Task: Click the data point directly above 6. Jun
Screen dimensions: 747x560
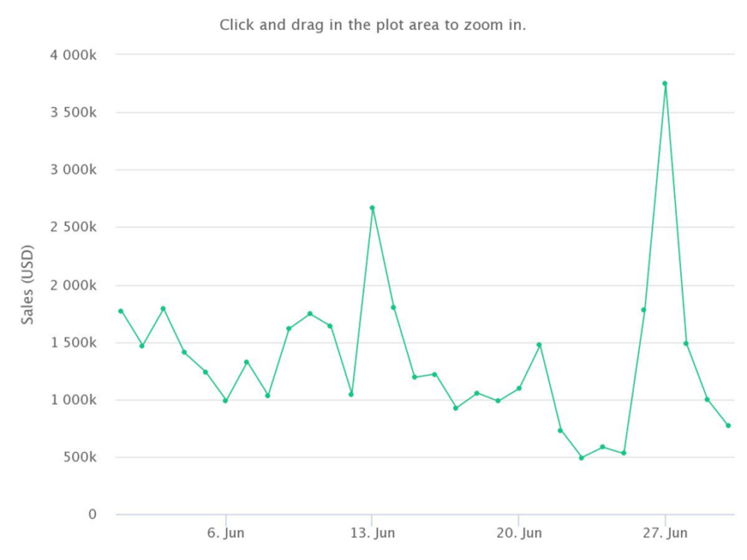Action: coord(226,401)
